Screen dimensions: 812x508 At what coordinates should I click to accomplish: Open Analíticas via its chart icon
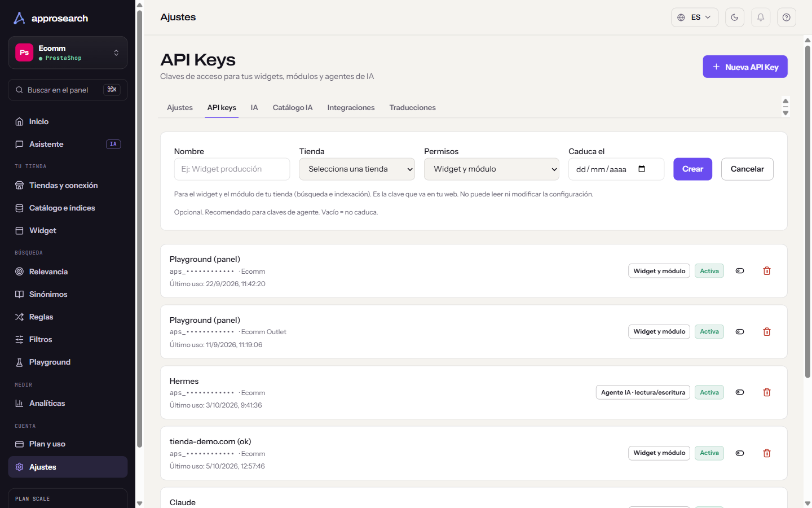[19, 403]
